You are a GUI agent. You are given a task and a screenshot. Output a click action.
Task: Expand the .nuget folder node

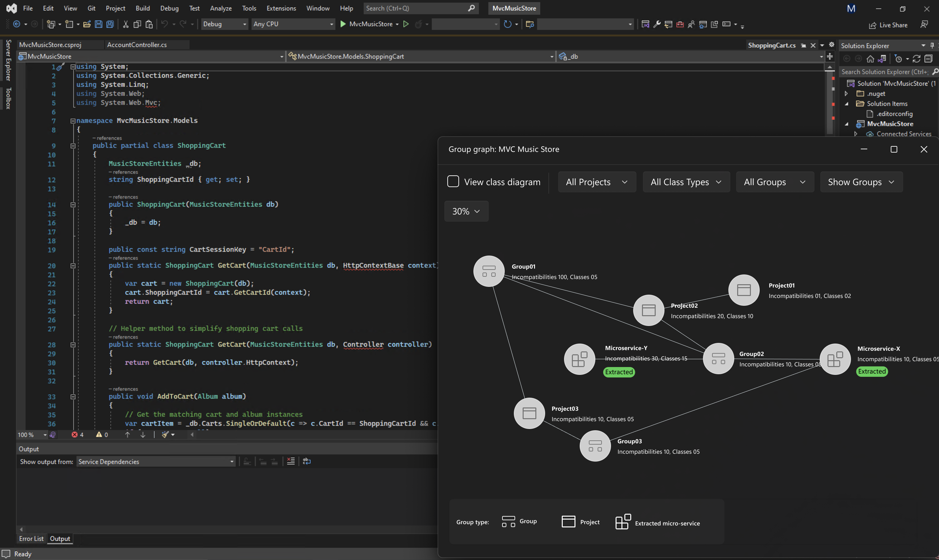(846, 94)
